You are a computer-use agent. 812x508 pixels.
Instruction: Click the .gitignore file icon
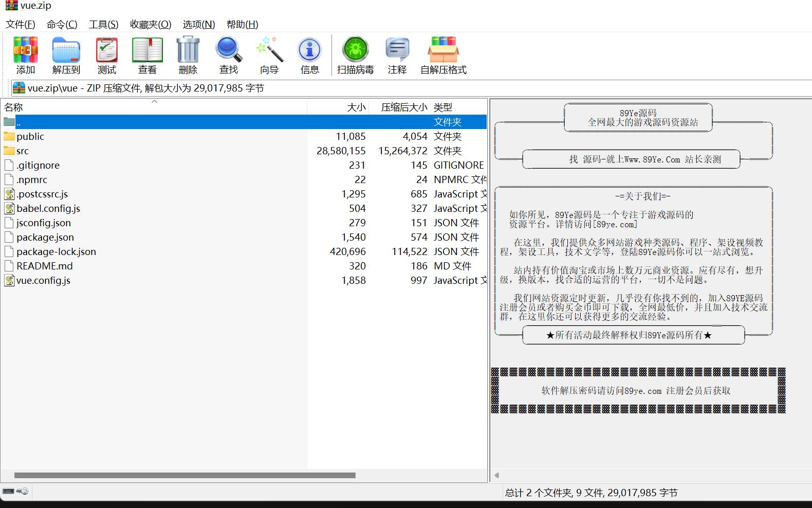pos(9,165)
